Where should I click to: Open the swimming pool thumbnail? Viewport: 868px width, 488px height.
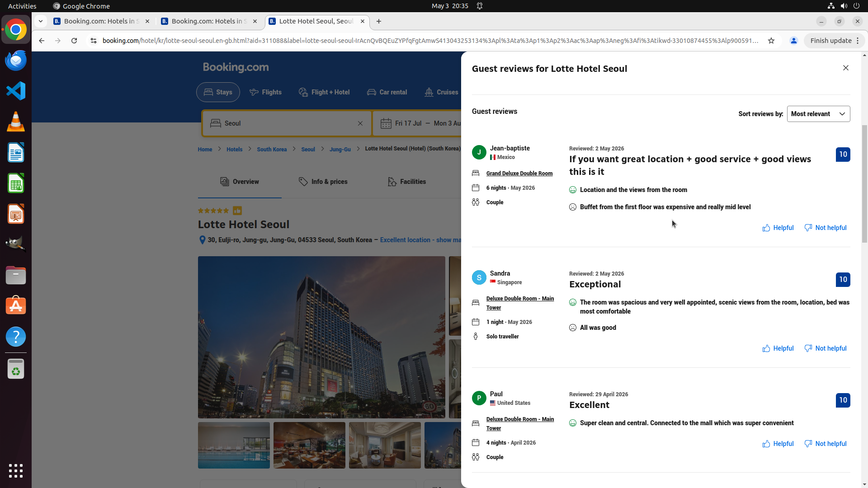click(234, 445)
